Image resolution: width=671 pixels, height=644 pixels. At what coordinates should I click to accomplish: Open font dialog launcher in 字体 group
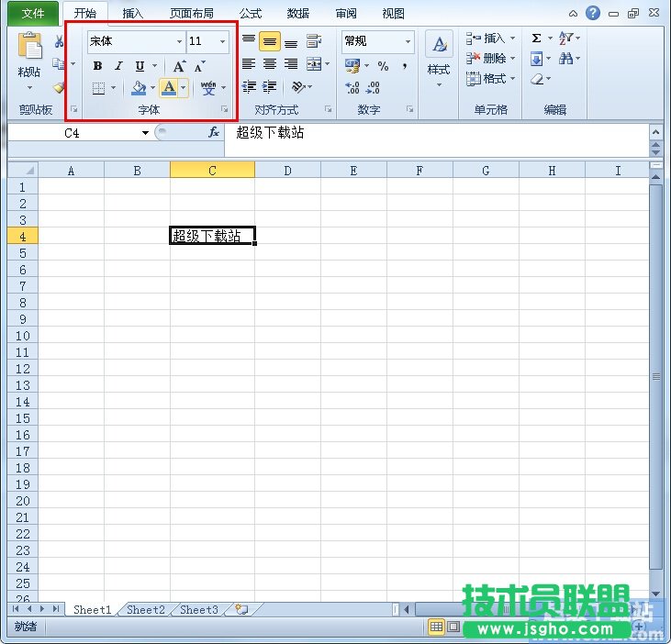(224, 109)
